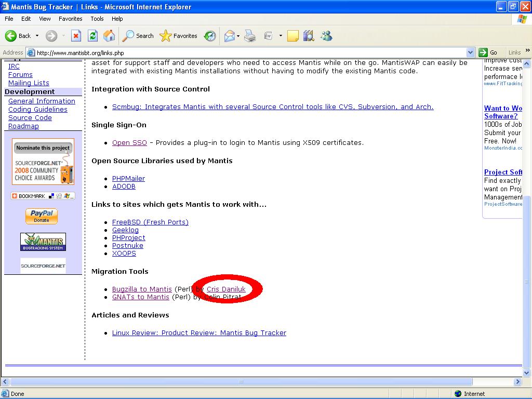Click the Refresh page toolbar icon
532x399 pixels.
click(x=92, y=36)
